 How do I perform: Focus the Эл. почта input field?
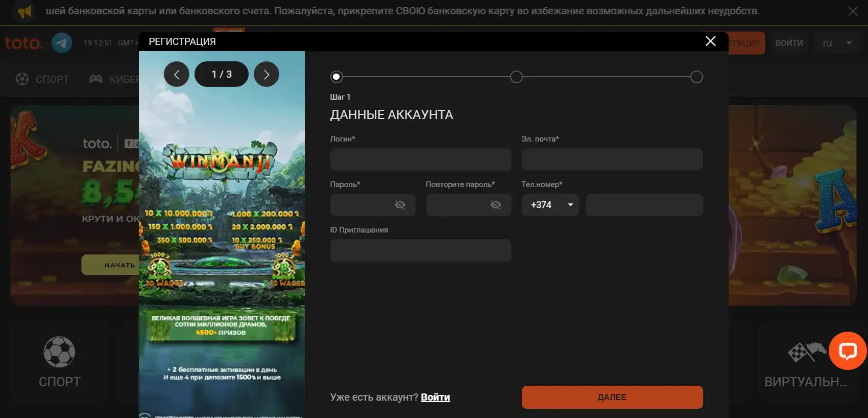(612, 159)
